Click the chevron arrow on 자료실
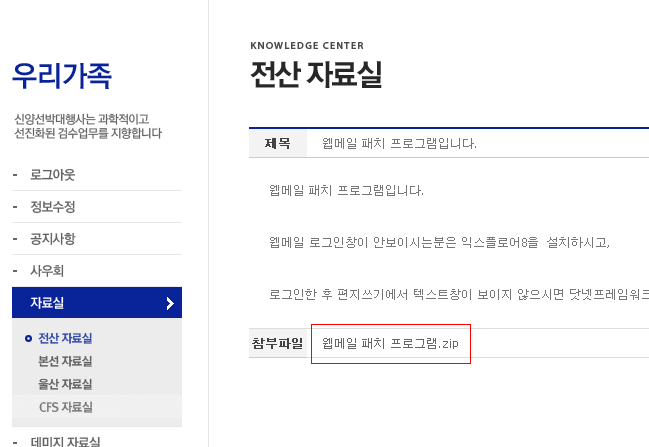This screenshot has height=447, width=649. (x=170, y=303)
